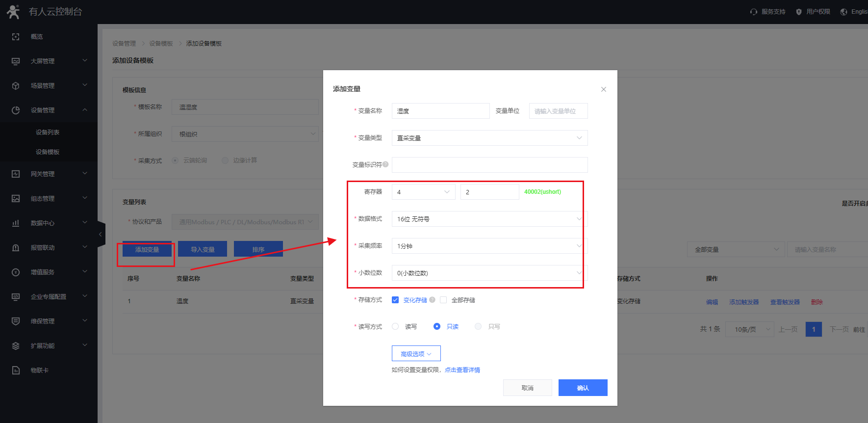Click the 变量标识符 help question icon
868x423 pixels.
tap(385, 164)
